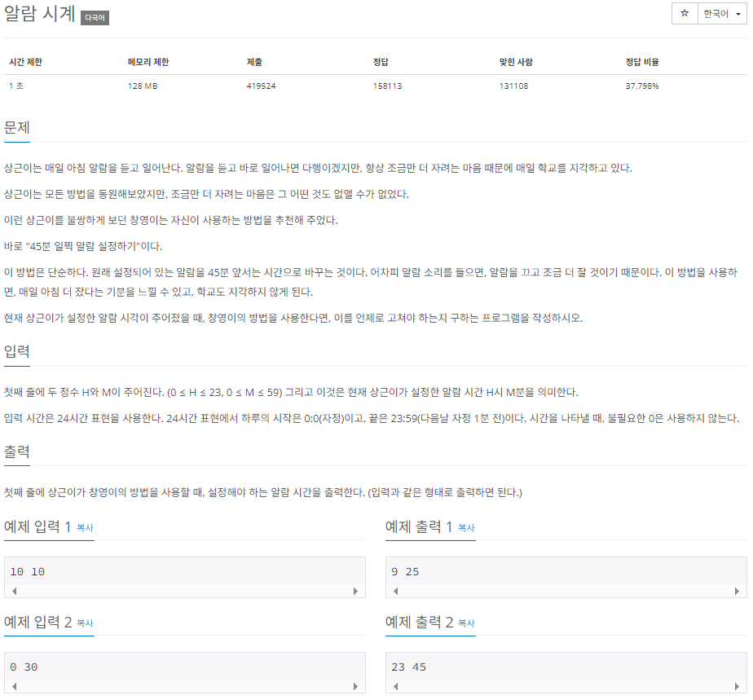
Task: Click right scroll arrow under sample input 1
Action: tap(355, 591)
